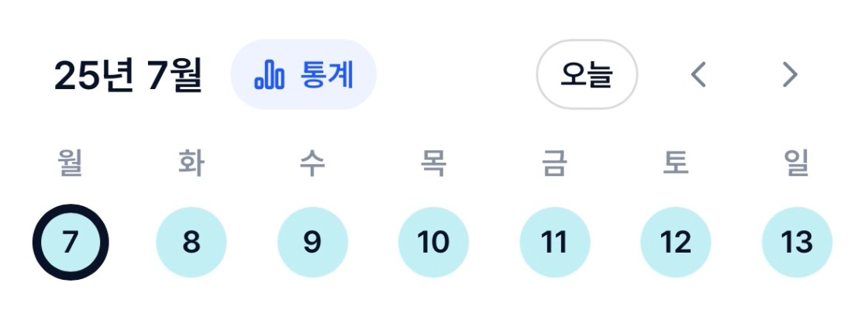
Task: Click the 일 weekday header
Action: [x=797, y=164]
